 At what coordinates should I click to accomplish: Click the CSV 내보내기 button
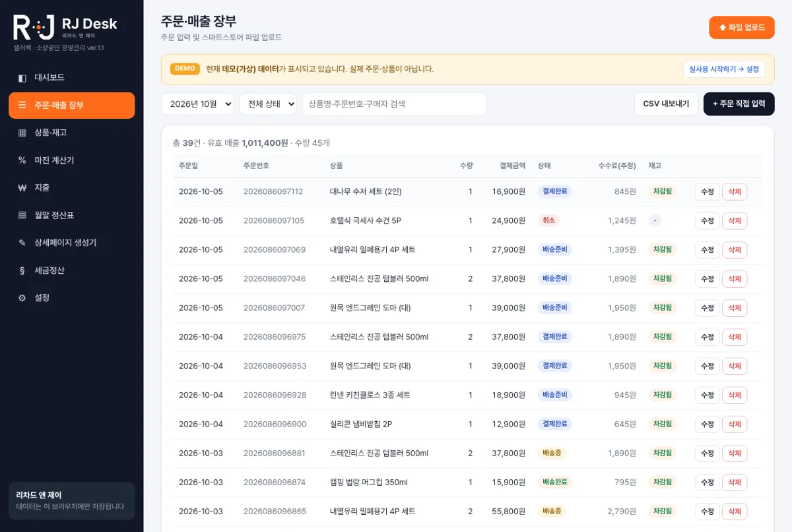666,104
